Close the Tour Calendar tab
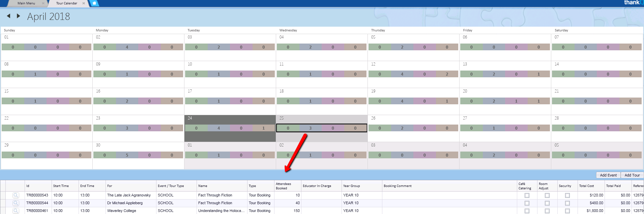 [x=84, y=3]
